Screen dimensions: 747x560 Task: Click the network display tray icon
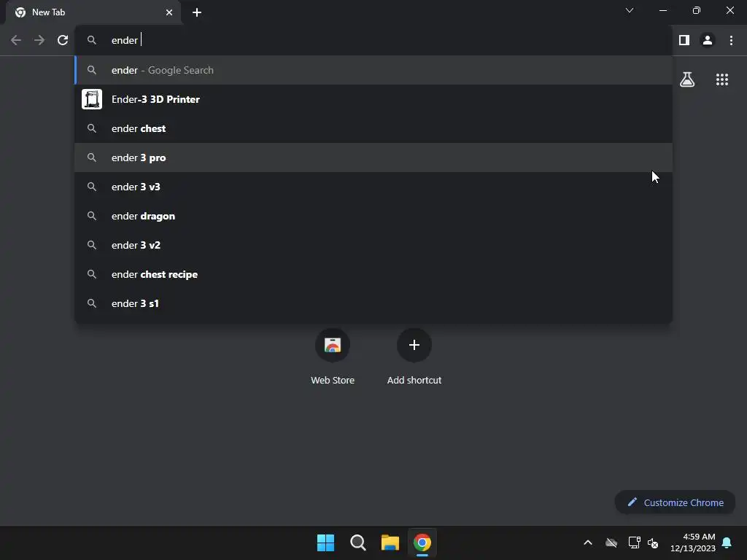634,542
